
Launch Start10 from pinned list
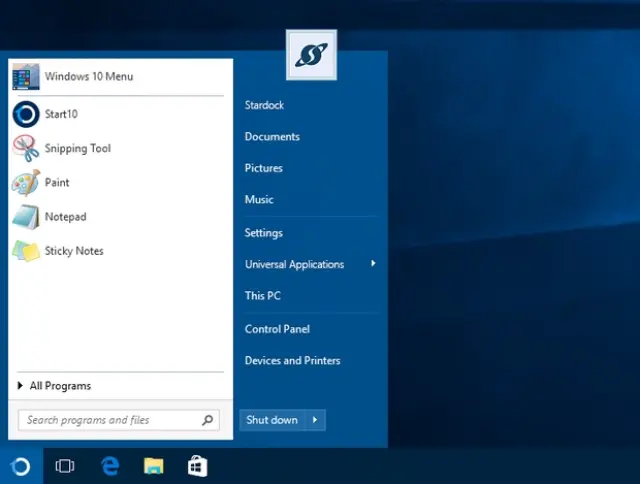(26, 114)
